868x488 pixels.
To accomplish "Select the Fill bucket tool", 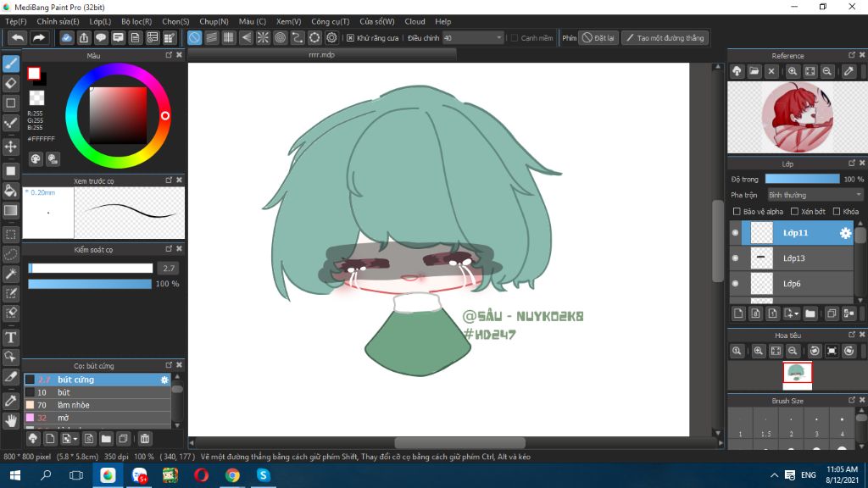I will pyautogui.click(x=11, y=191).
